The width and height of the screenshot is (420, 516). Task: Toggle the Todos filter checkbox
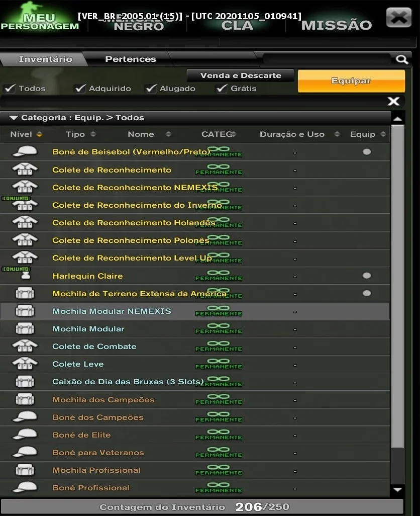tap(10, 88)
